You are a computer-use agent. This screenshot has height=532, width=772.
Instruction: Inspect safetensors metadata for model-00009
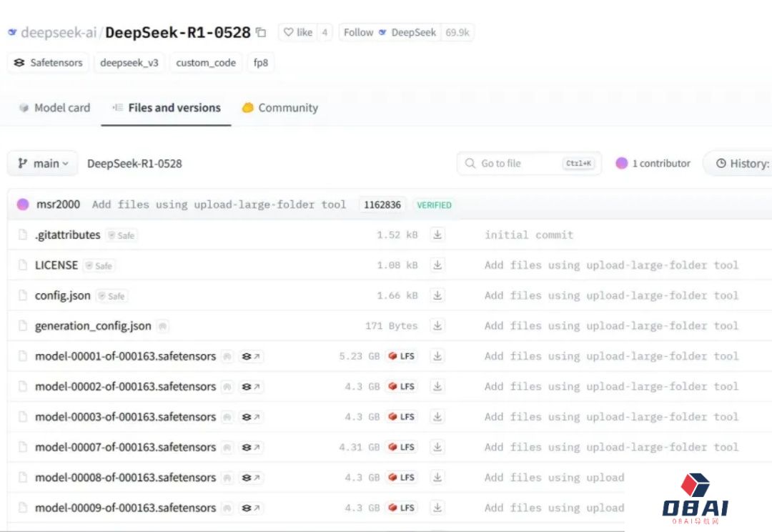pyautogui.click(x=251, y=508)
